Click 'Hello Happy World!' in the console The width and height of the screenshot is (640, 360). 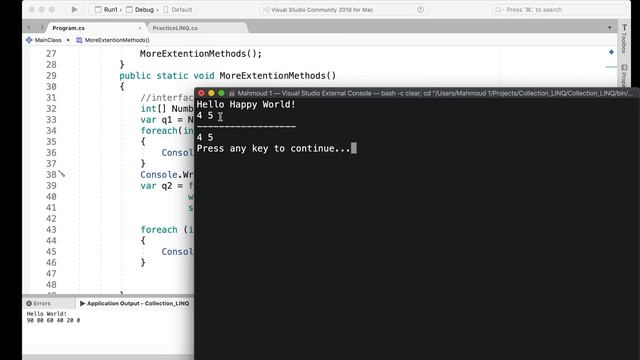(x=246, y=104)
